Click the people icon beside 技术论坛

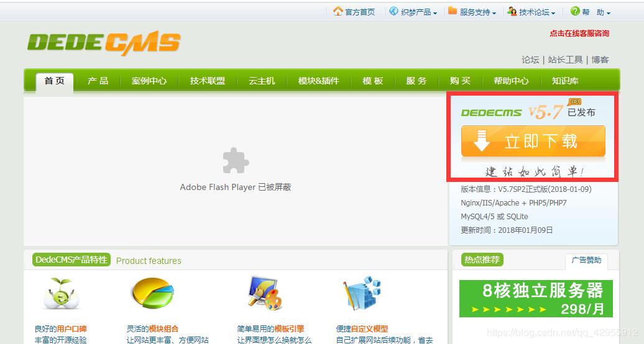(512, 11)
